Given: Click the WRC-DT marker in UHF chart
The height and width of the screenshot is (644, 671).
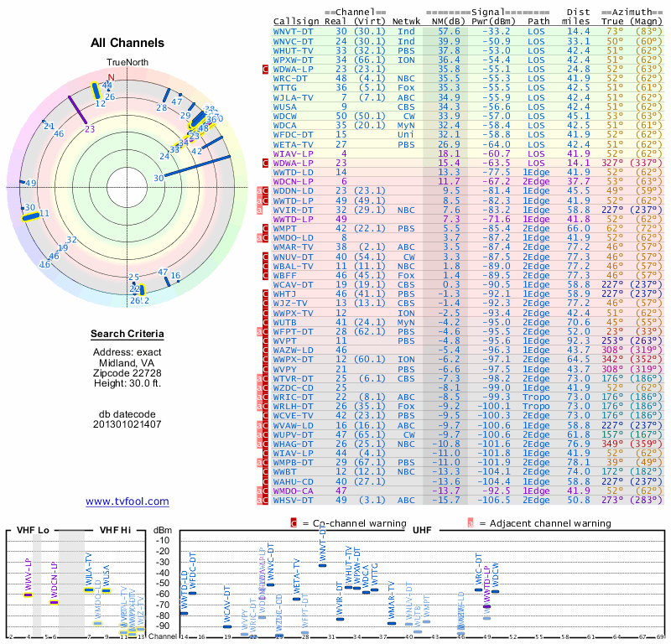Looking at the screenshot, I should click(478, 589).
